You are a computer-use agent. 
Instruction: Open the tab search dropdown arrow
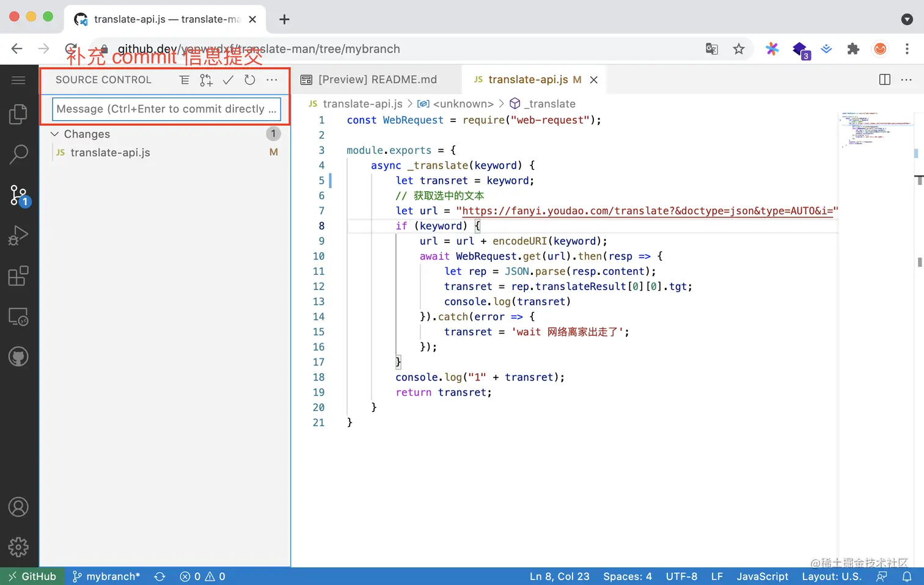pos(907,20)
